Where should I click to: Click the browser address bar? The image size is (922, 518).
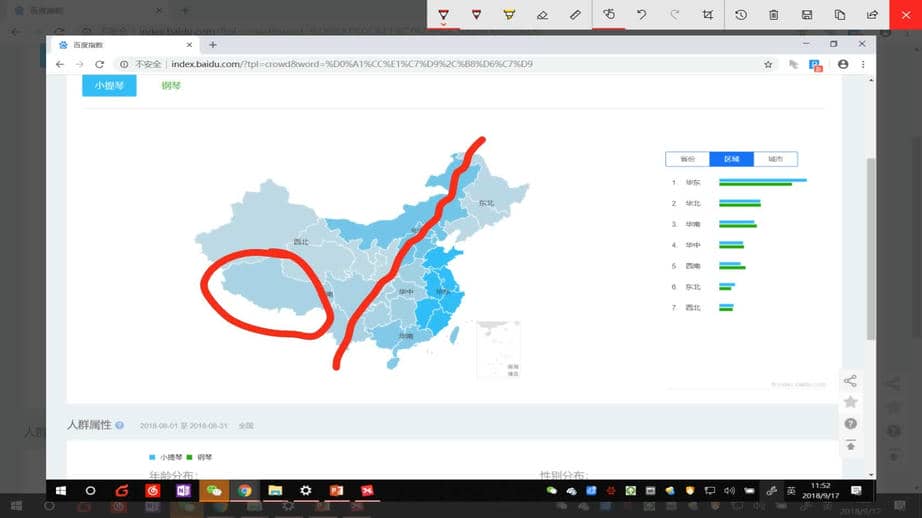[450, 64]
